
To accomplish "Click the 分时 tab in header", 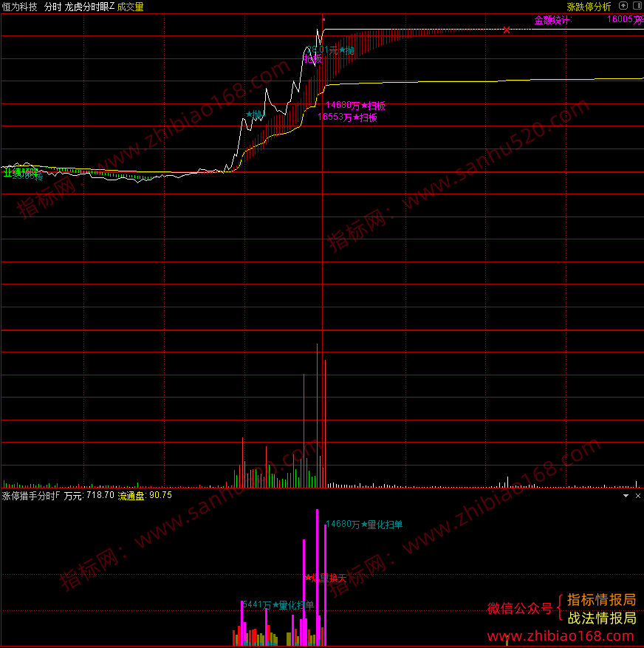I will [52, 7].
